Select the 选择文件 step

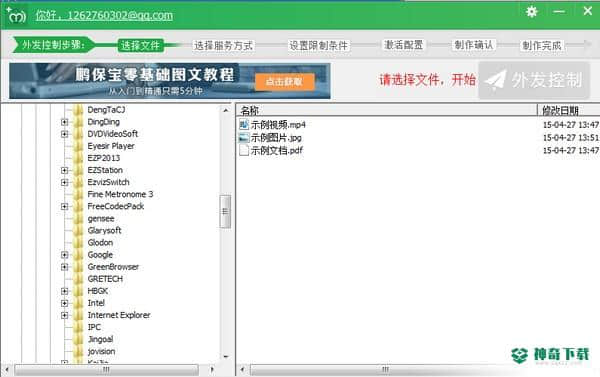click(140, 46)
